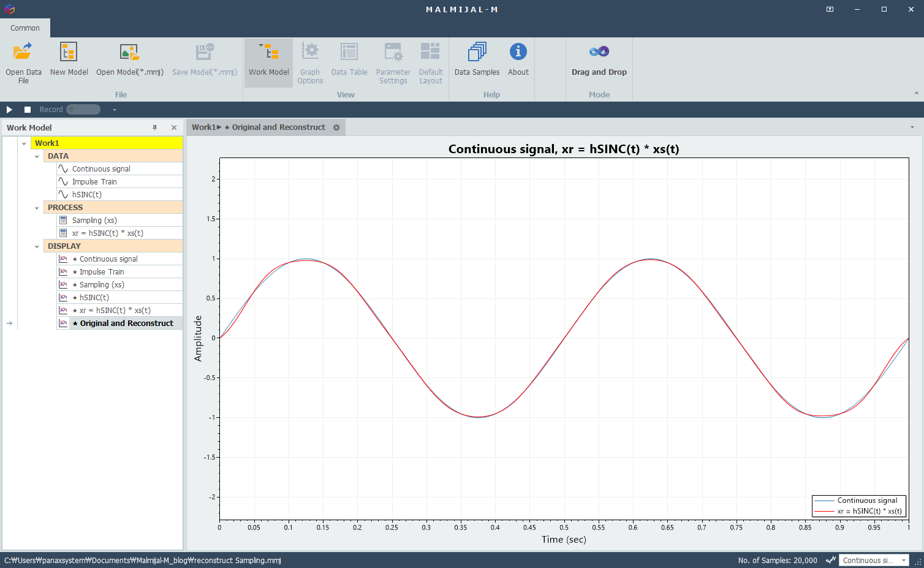Collapse the DISPLAY group
The image size is (924, 568).
click(37, 246)
